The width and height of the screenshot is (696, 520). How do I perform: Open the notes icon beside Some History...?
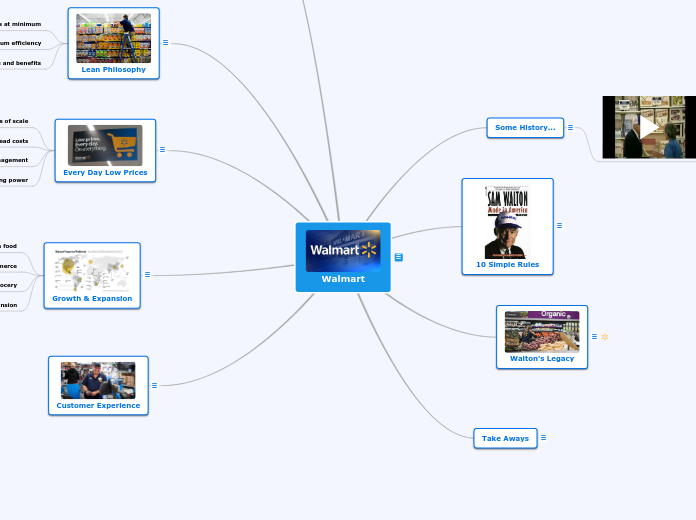[570, 127]
